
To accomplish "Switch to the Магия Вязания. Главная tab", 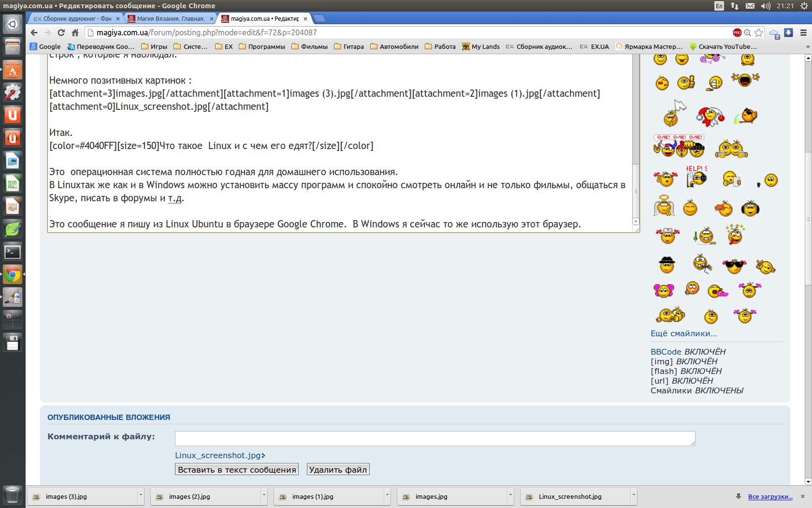I will [170, 18].
